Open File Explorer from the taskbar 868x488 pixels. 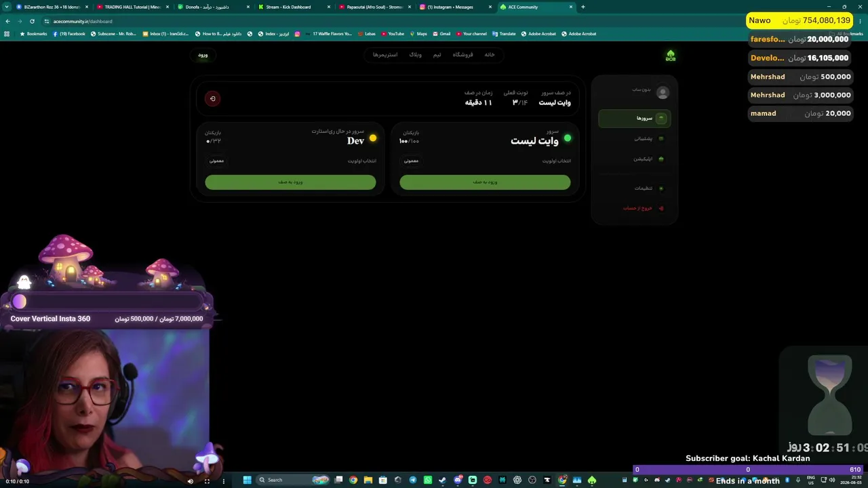[x=368, y=480]
